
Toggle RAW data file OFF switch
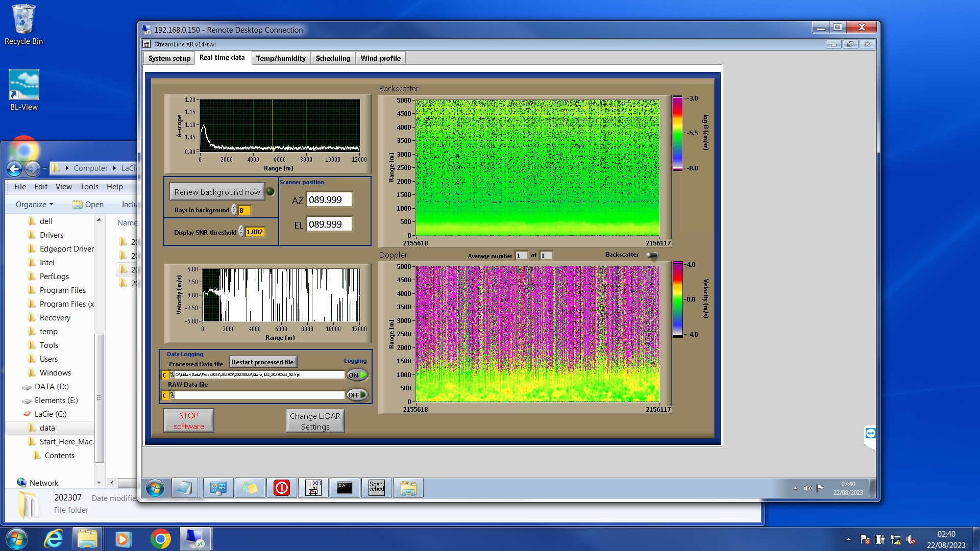[357, 395]
